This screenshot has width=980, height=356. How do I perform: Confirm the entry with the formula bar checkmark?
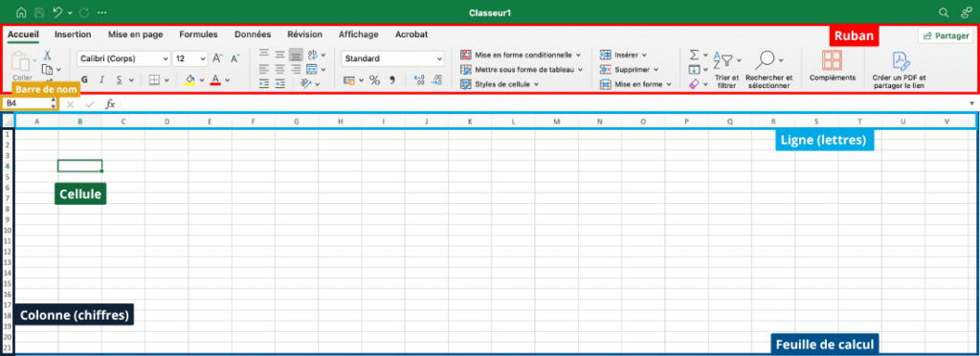tap(90, 104)
